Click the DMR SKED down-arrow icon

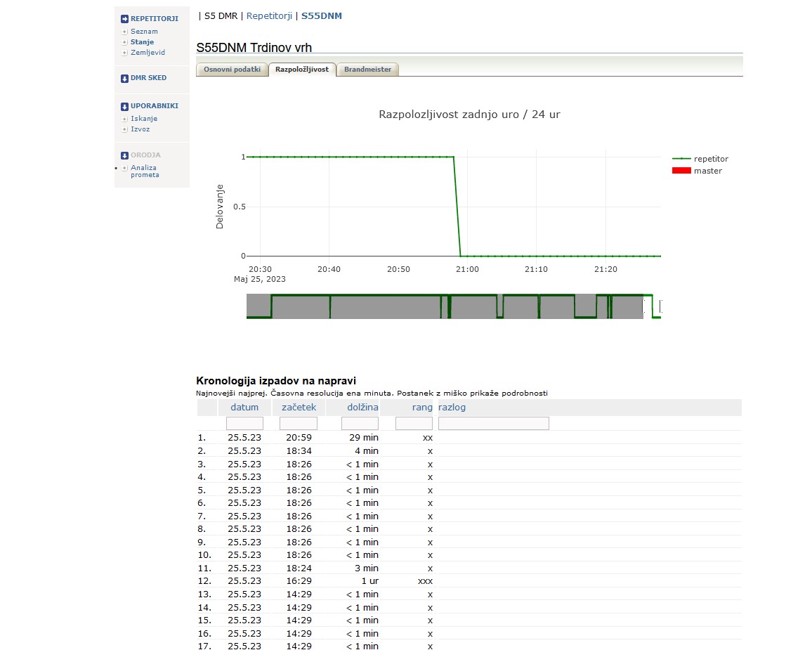coord(124,79)
